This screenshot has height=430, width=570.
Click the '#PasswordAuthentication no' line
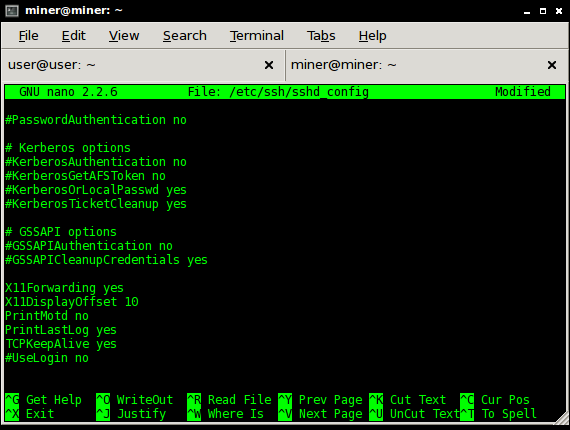[96, 120]
